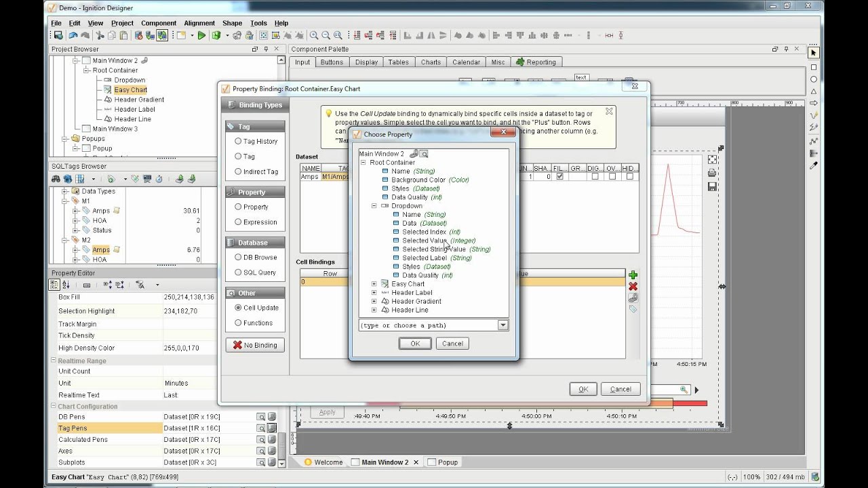Screen dimensions: 868x488
Task: Click the No Binding button
Action: (255, 345)
